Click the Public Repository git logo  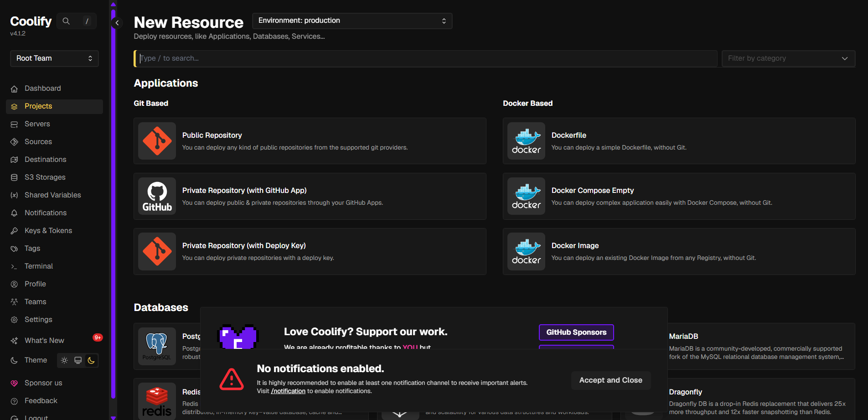coord(157,141)
